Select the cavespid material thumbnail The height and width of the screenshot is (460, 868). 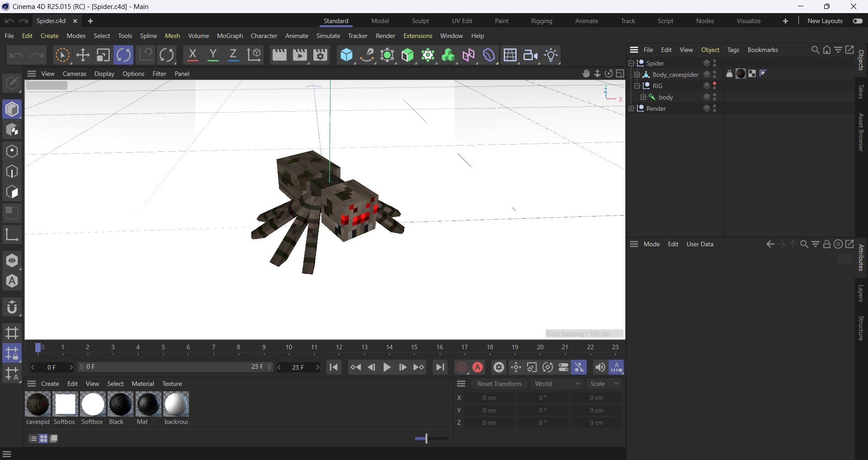pyautogui.click(x=38, y=404)
